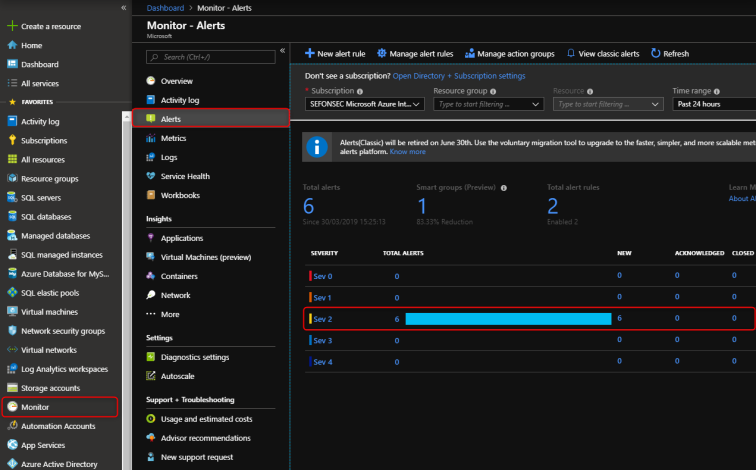
Task: Select Virtual networks in favorites
Action: tap(49, 350)
